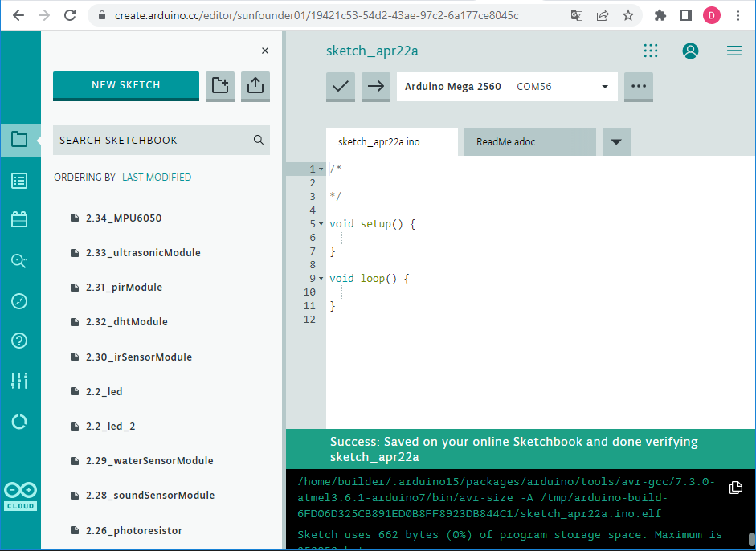Click the Success saved status message
Viewport: 756px width, 551px height.
point(514,449)
